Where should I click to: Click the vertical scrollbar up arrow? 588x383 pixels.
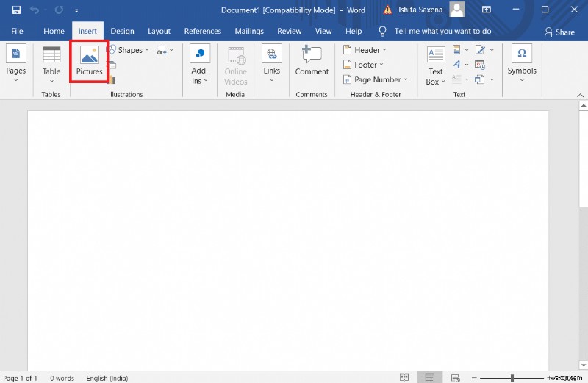point(583,106)
